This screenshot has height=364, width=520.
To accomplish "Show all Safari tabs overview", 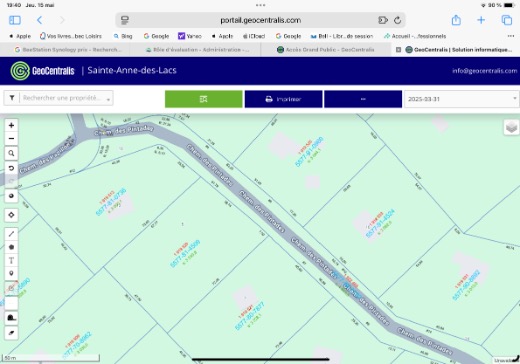I will pyautogui.click(x=507, y=20).
